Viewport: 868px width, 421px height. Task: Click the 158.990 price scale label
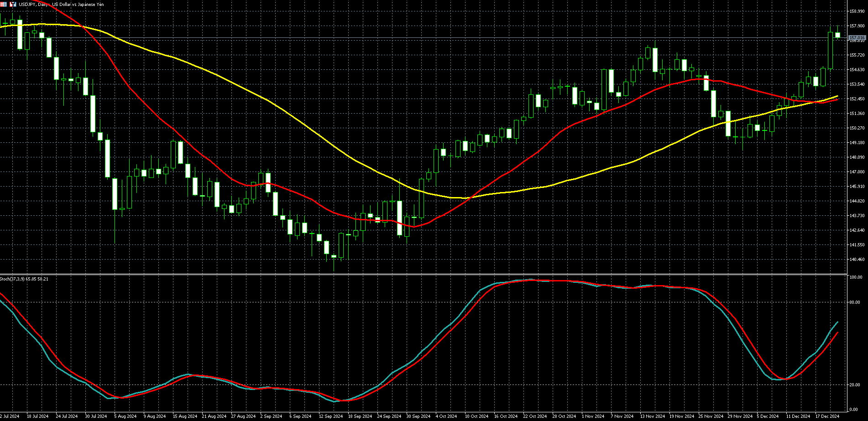click(857, 11)
